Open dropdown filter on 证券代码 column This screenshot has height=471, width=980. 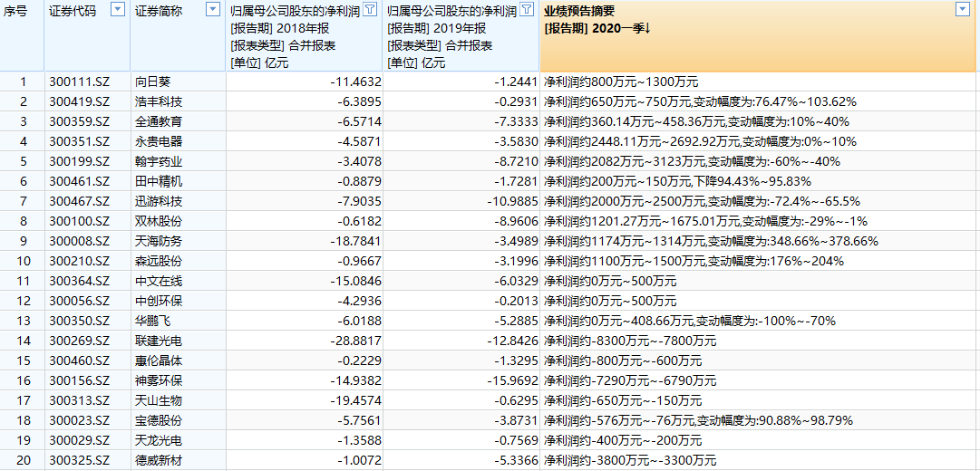tap(117, 9)
